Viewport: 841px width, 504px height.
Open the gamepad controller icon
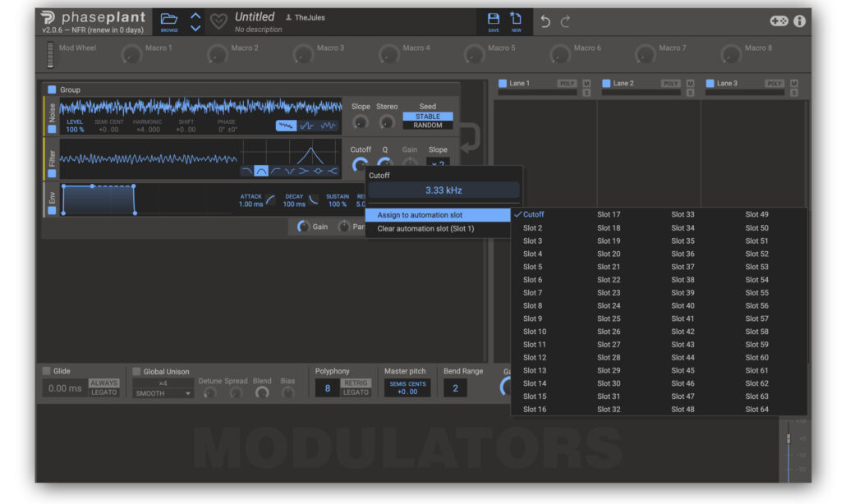point(779,21)
